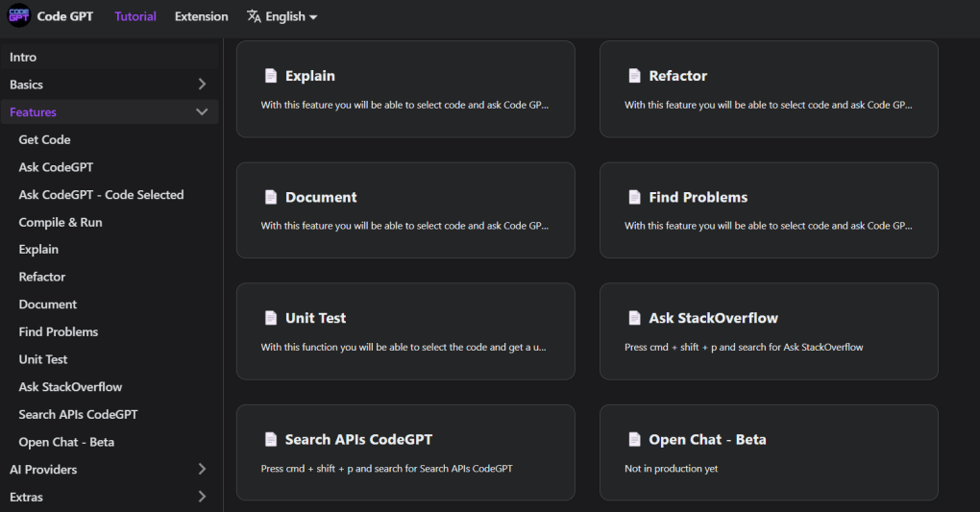Click the document icon on Refactor card
Screen dimensions: 980x512
pos(634,76)
